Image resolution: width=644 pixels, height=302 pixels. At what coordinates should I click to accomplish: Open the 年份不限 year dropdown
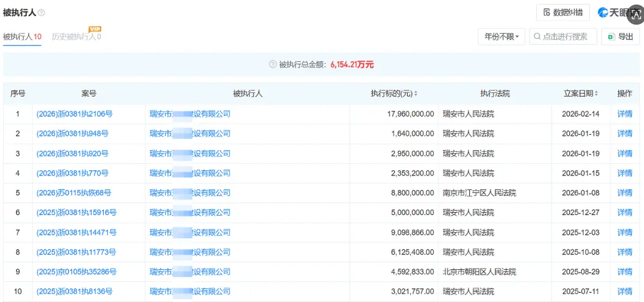501,37
